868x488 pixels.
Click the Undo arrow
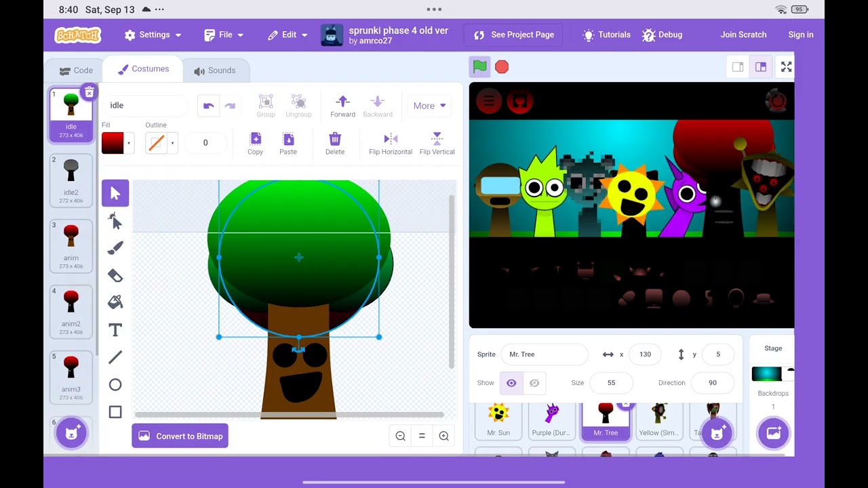209,106
